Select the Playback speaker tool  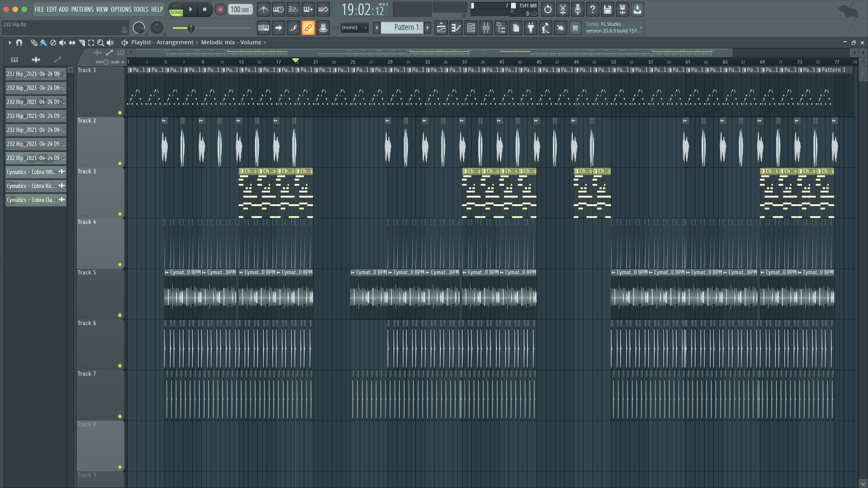pos(110,42)
